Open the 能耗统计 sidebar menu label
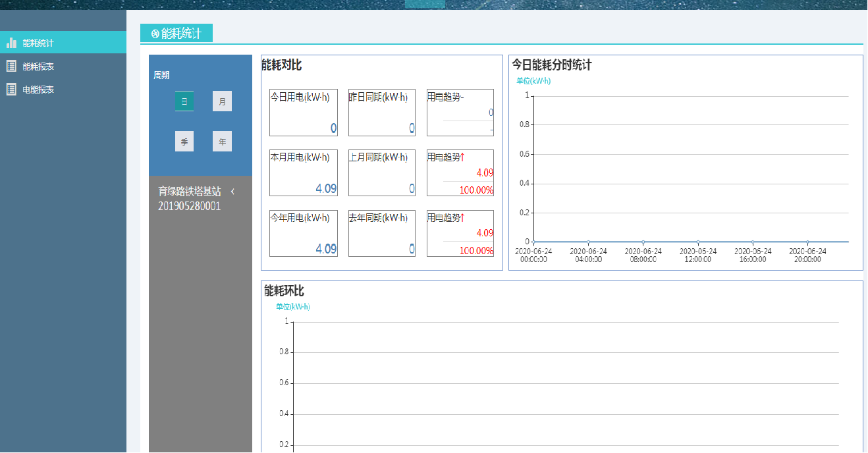The width and height of the screenshot is (868, 453). pyautogui.click(x=38, y=43)
